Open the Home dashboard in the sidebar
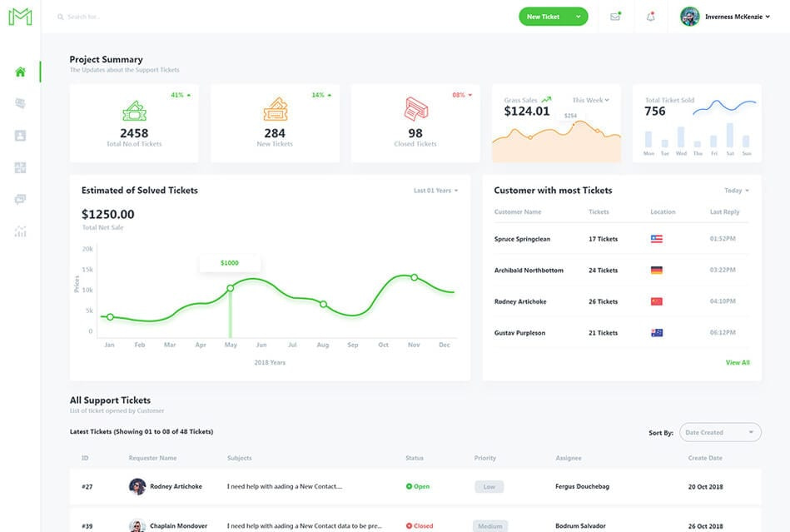Viewport: 790px width, 532px height. pyautogui.click(x=20, y=72)
